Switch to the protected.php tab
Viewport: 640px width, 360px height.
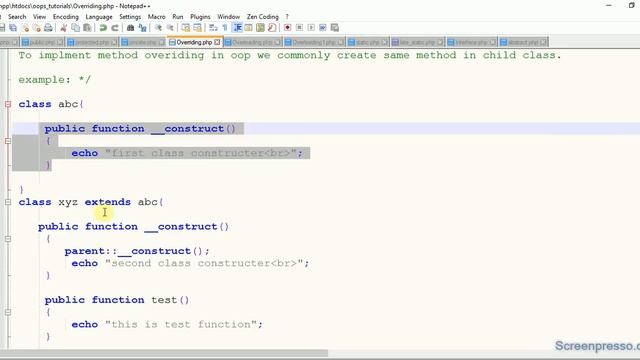click(92, 42)
